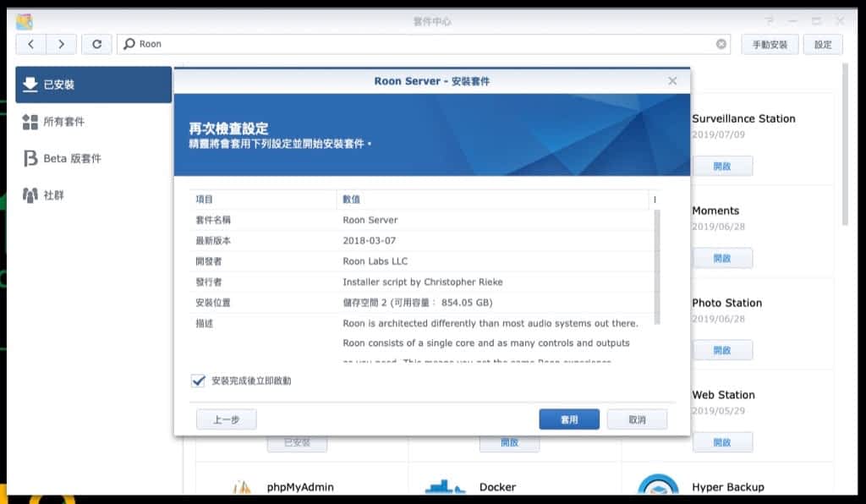Reload the Package Center list
The width and height of the screenshot is (866, 504).
[x=96, y=44]
